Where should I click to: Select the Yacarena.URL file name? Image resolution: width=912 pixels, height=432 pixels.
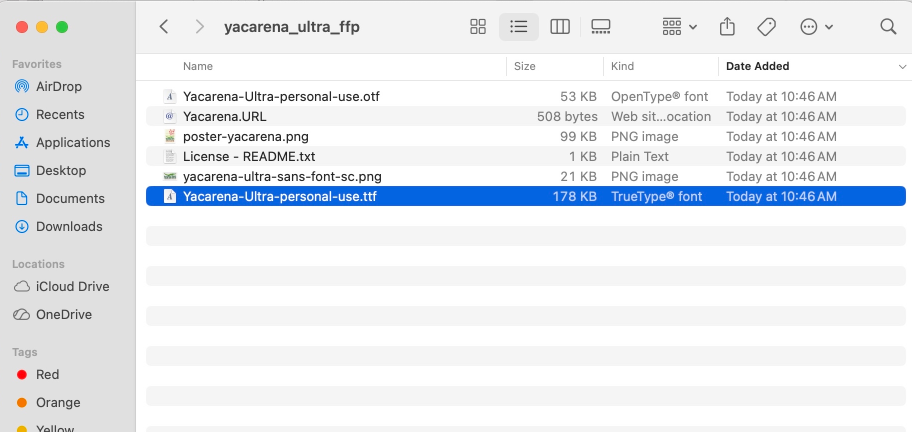click(225, 116)
